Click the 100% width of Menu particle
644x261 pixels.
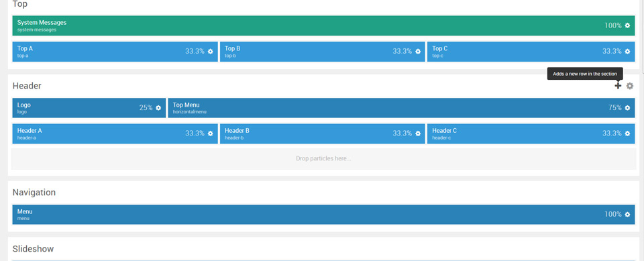tap(612, 215)
